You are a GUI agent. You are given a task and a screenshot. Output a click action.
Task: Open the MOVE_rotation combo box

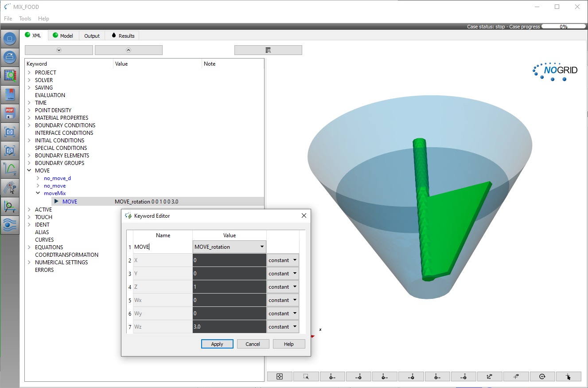(229, 247)
